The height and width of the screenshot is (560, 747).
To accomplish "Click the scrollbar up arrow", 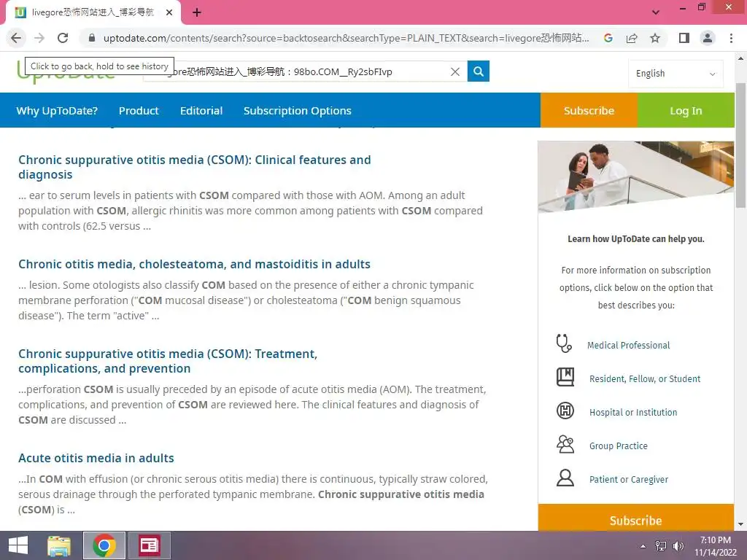I will point(740,58).
